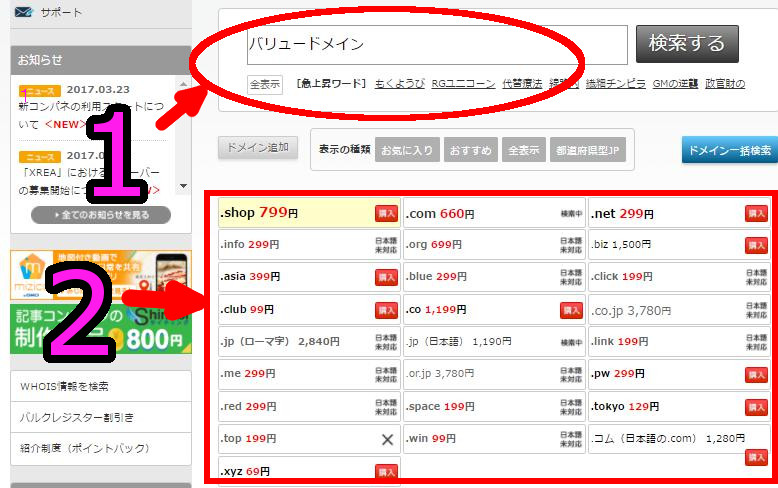Image resolution: width=778 pixels, height=488 pixels.
Task: Click 購入 for the .shop domain
Action: click(387, 213)
